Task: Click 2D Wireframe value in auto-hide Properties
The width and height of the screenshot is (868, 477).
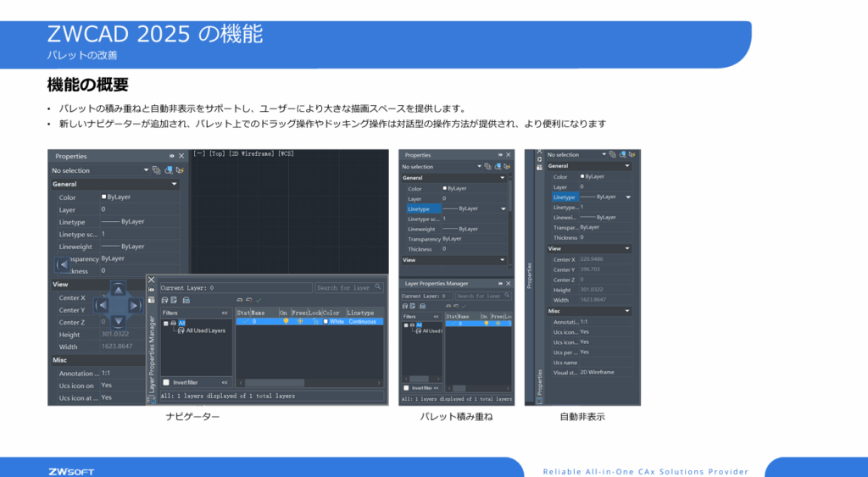Action: pos(597,373)
